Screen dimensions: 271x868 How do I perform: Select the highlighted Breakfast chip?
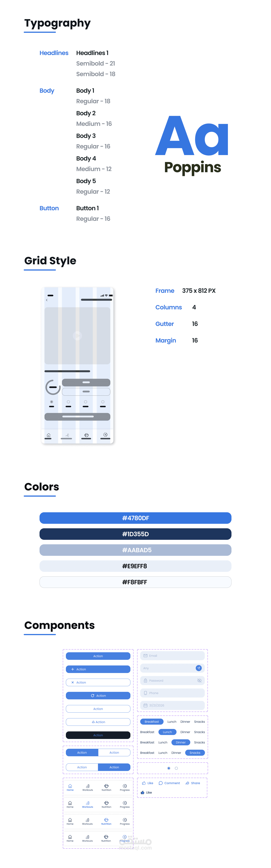coord(151,721)
